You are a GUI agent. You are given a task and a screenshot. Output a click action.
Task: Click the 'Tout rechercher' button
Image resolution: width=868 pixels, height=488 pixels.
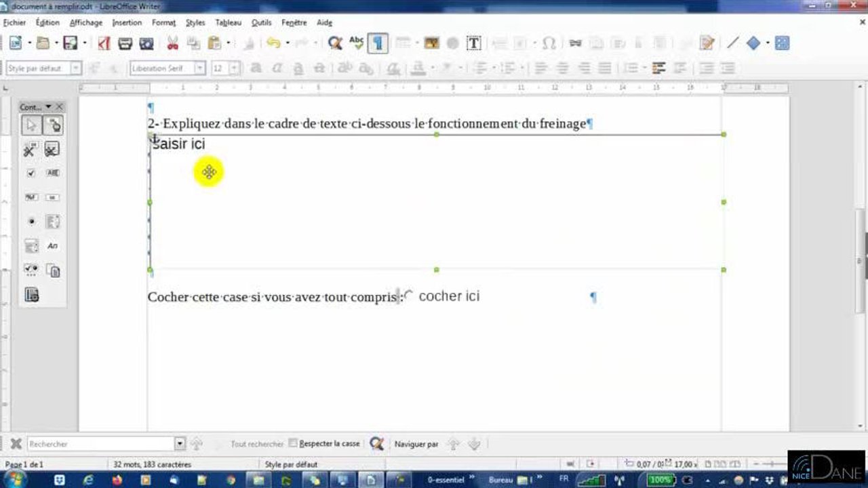pyautogui.click(x=257, y=444)
